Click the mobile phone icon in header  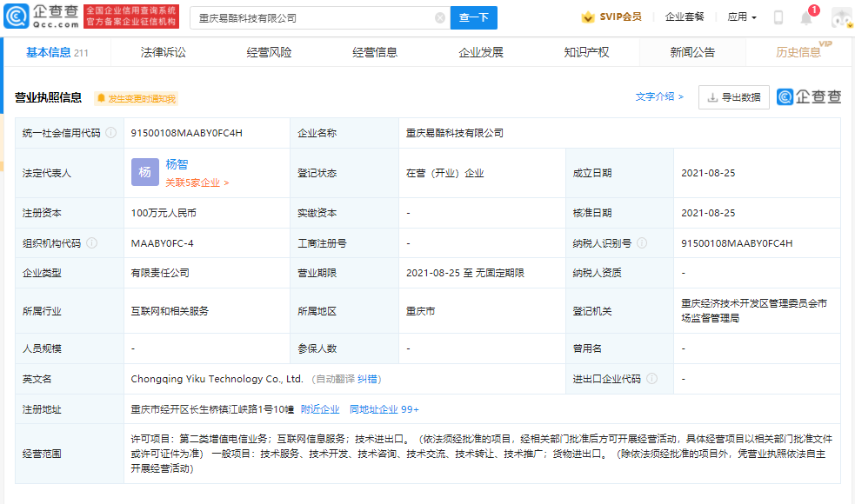click(x=778, y=17)
